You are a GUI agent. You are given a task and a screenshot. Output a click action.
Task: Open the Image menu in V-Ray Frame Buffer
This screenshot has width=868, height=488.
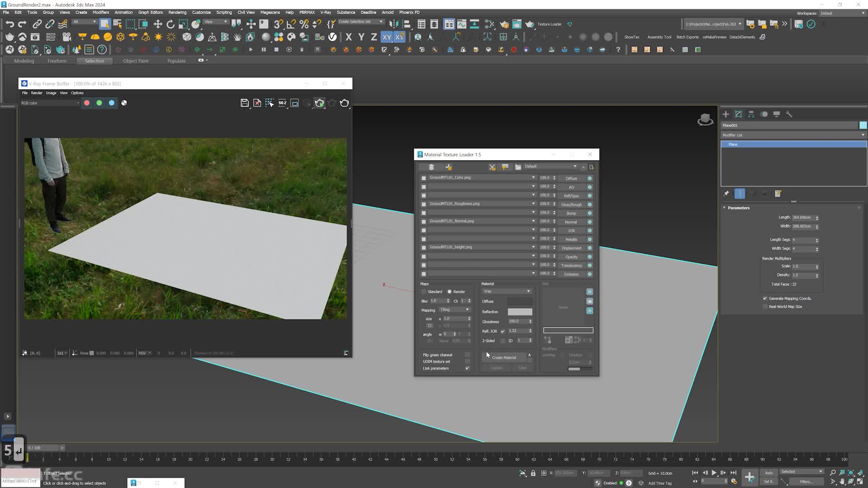51,93
